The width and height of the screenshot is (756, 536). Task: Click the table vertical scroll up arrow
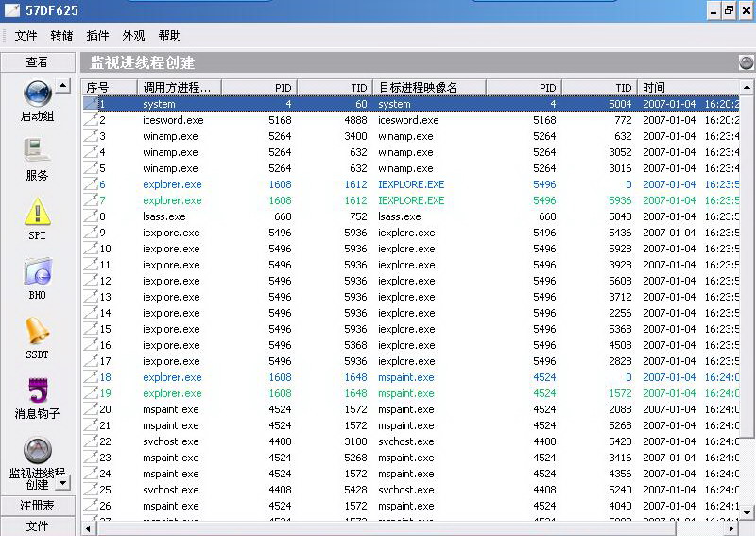pos(746,87)
